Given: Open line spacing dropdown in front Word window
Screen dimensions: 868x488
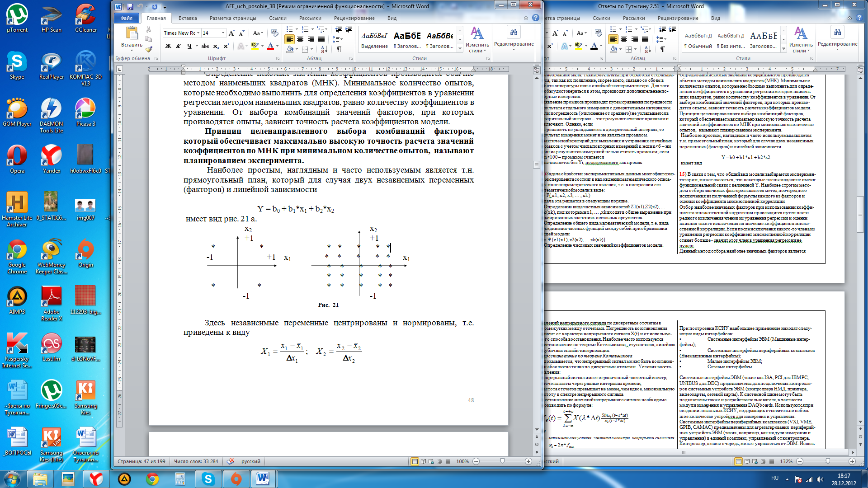Looking at the screenshot, I should coord(337,39).
